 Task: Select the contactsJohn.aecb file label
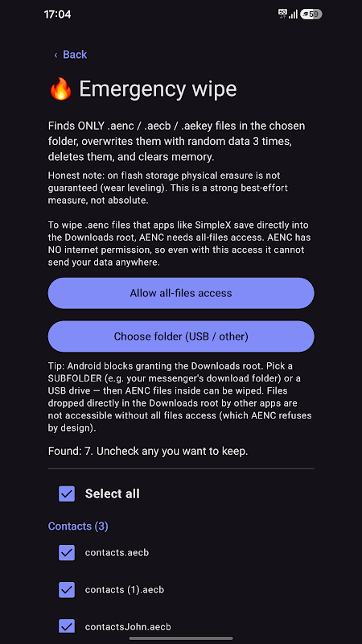click(x=128, y=627)
